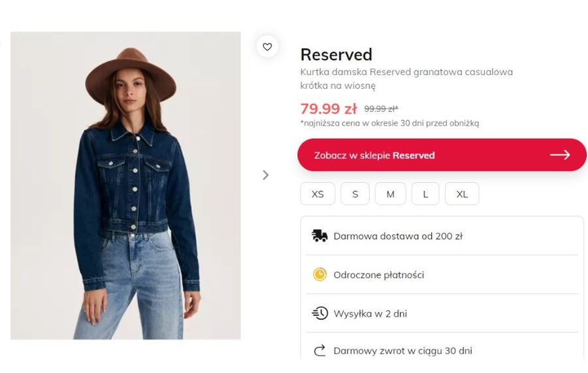Click the fast shipping clock icon
This screenshot has width=588, height=373.
(x=320, y=313)
